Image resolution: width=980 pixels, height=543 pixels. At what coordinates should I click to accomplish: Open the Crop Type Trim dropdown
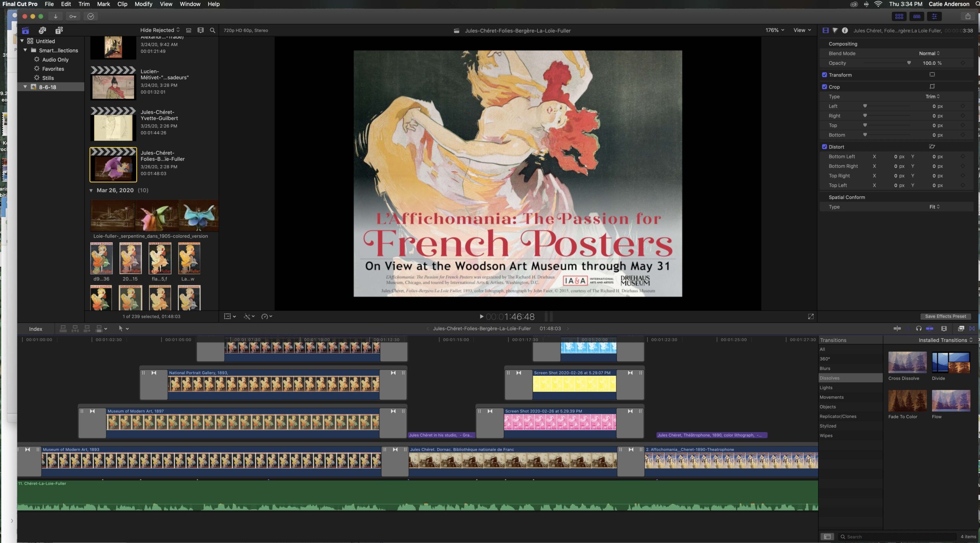[x=933, y=96]
